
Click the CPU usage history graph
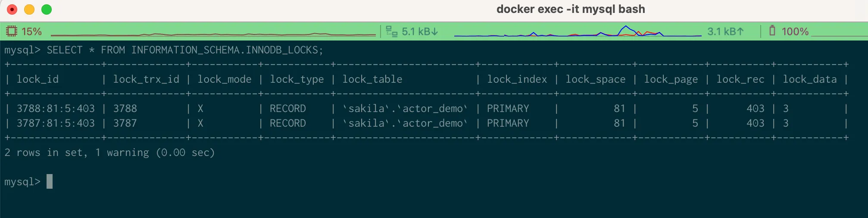(213, 33)
